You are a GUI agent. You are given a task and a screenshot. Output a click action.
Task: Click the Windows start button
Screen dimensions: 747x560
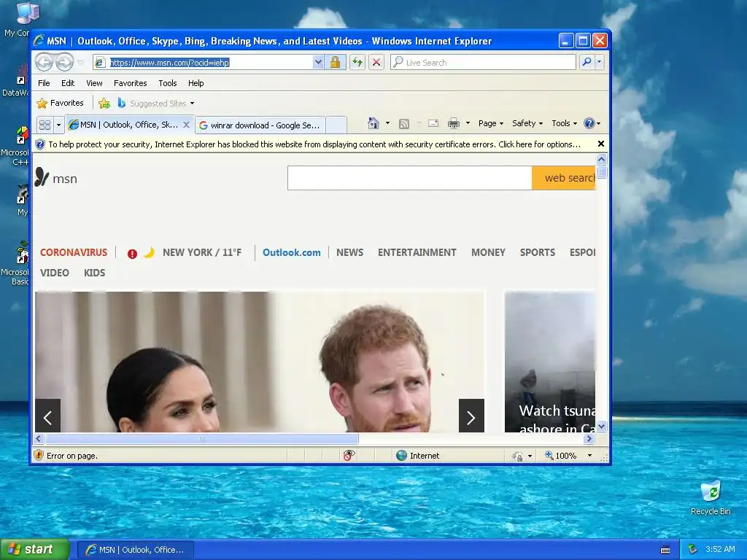(35, 549)
